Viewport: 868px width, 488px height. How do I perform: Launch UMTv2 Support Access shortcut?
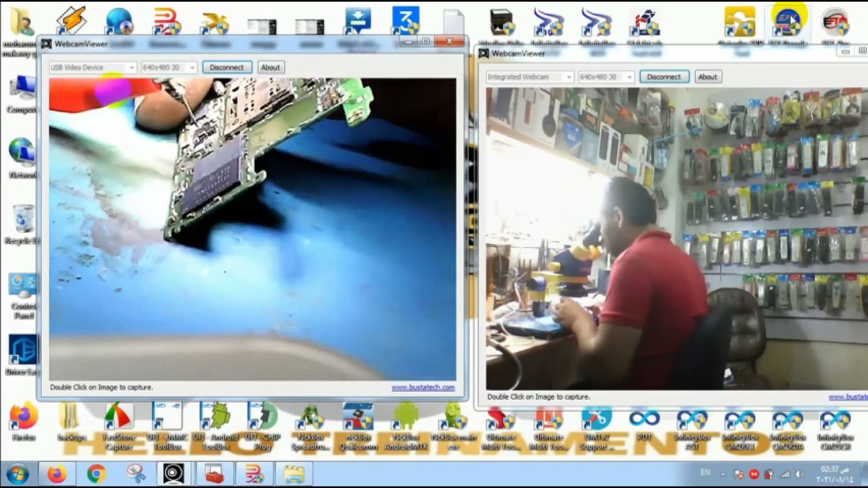click(x=597, y=426)
